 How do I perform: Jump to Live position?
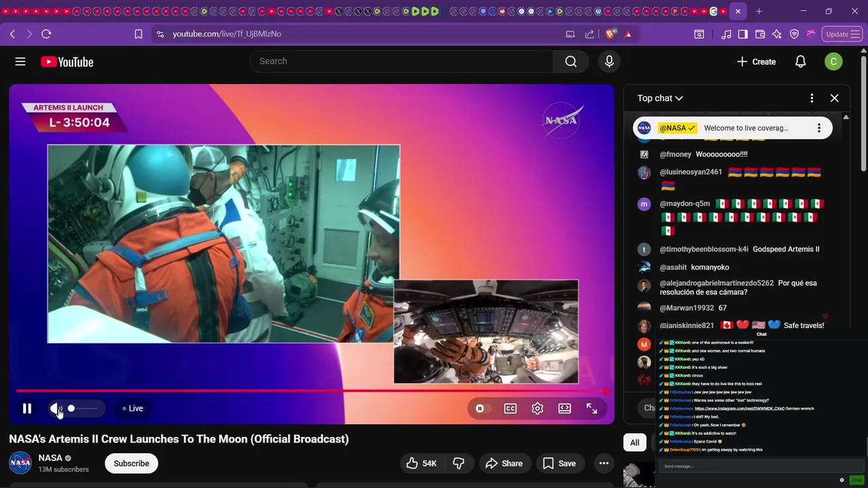[x=133, y=408]
